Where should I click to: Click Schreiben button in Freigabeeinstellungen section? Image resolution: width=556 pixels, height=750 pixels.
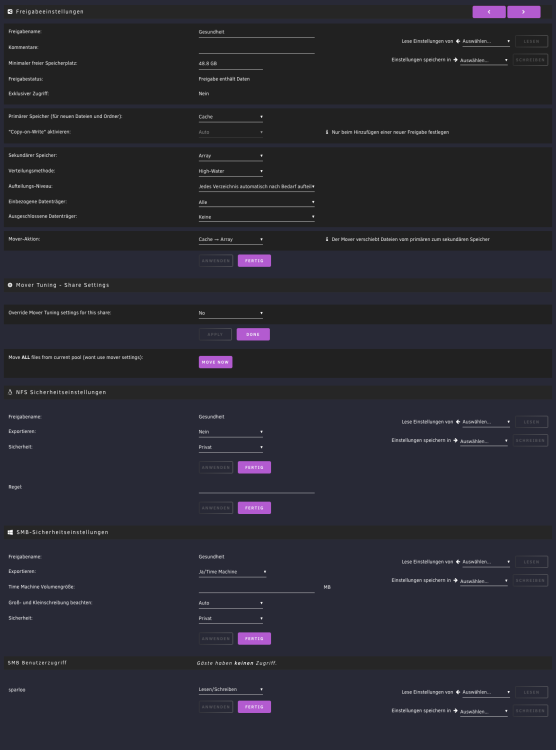coord(530,60)
